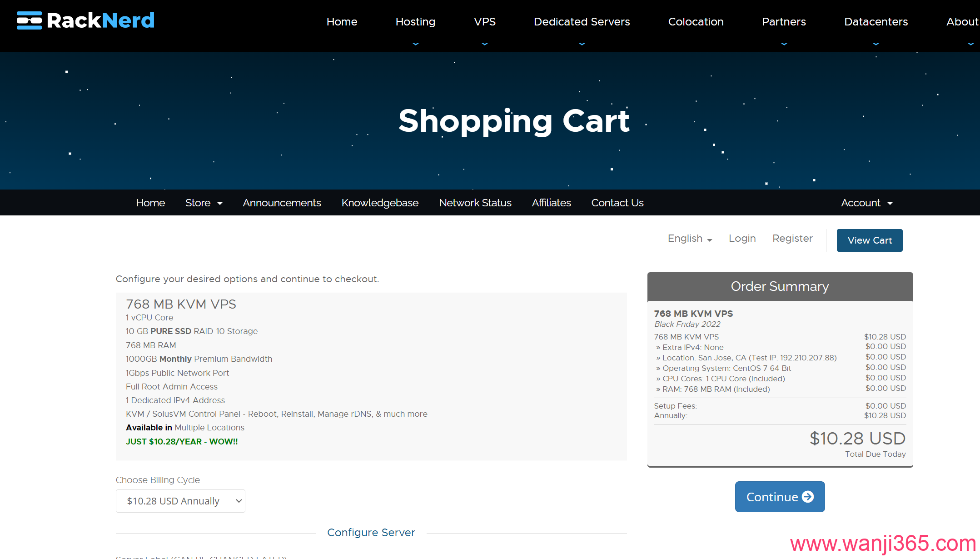Click the Register link

tap(792, 239)
